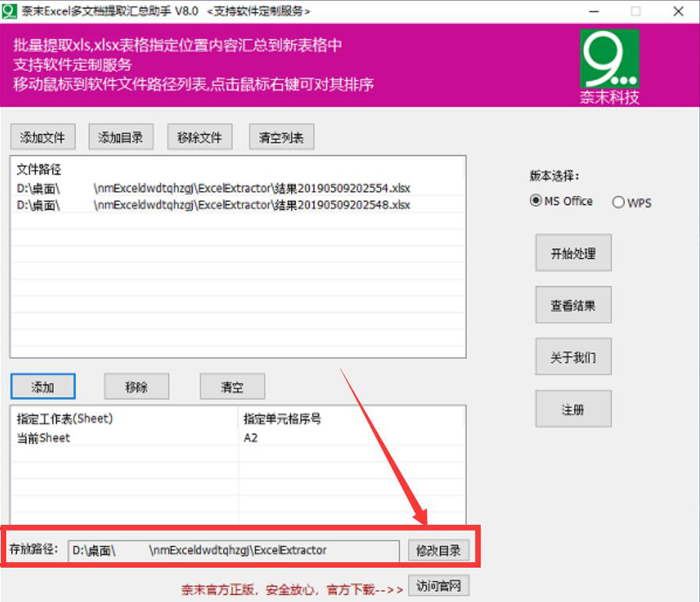
Task: Click the app icon in title bar
Action: [9, 11]
